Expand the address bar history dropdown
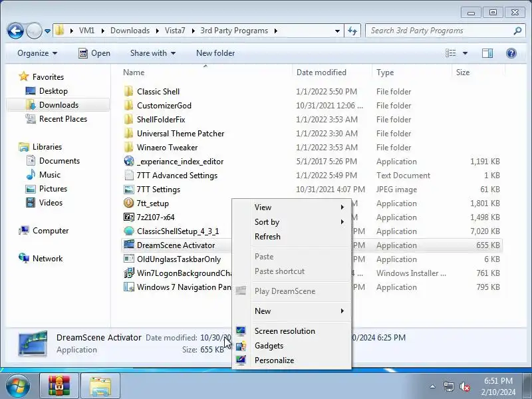 [337, 31]
